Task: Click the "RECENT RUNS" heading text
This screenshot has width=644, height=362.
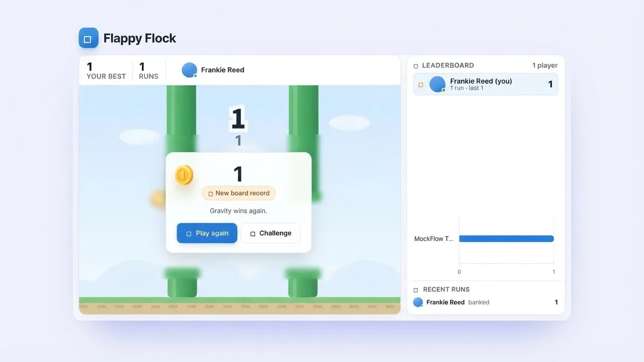Action: click(446, 290)
